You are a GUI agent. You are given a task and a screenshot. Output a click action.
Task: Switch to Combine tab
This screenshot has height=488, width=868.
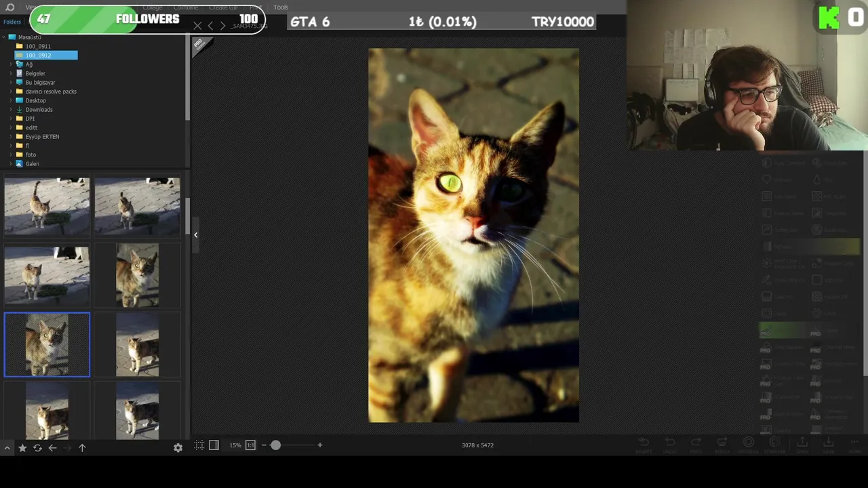pos(186,7)
